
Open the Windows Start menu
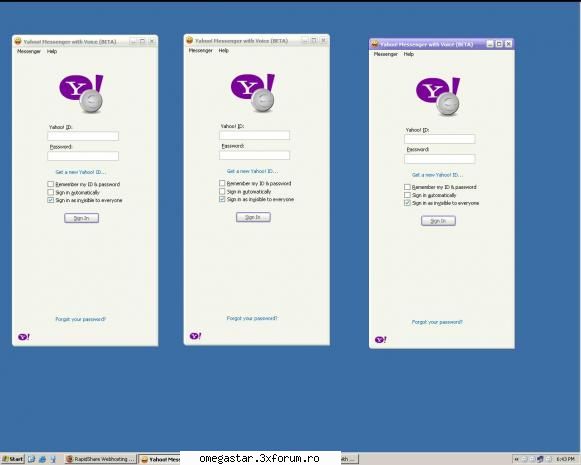click(x=13, y=459)
